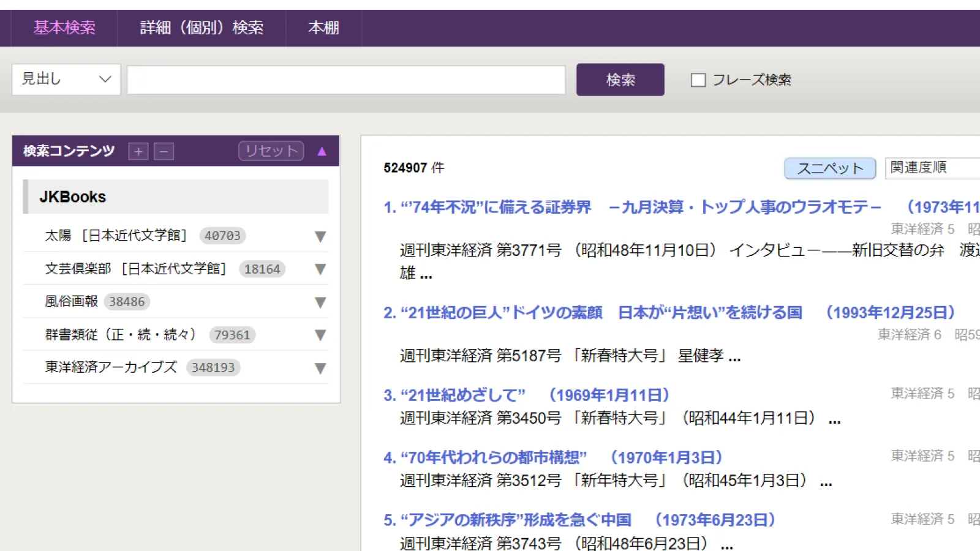Select 風俗画報 content
980x551 pixels.
[x=71, y=301]
